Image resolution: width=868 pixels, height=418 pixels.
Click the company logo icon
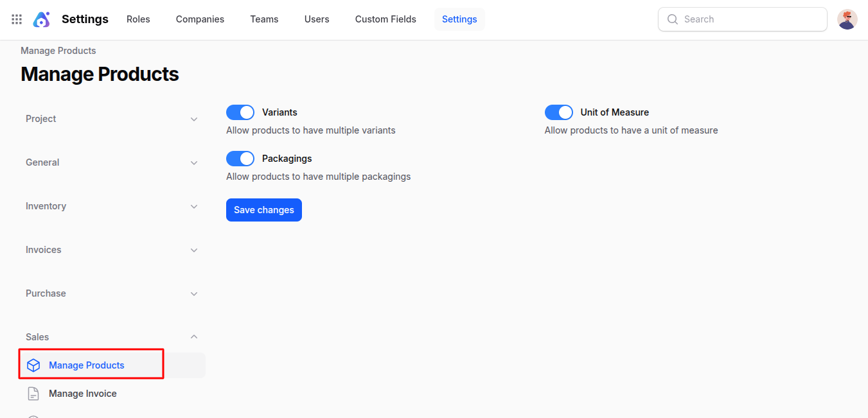(41, 19)
